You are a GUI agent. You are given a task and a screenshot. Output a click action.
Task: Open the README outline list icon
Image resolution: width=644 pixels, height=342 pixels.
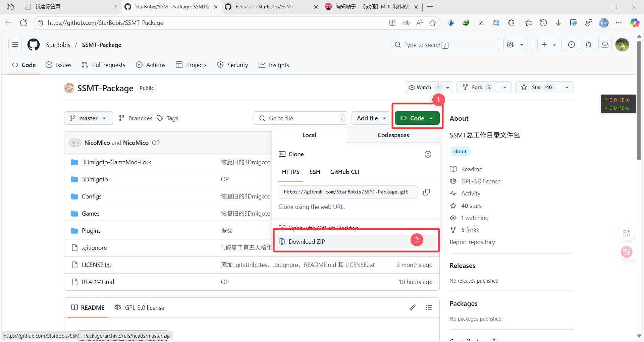coord(429,307)
